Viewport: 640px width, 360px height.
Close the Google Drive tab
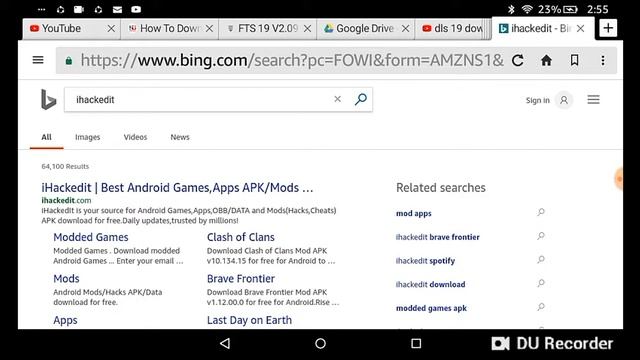click(405, 29)
